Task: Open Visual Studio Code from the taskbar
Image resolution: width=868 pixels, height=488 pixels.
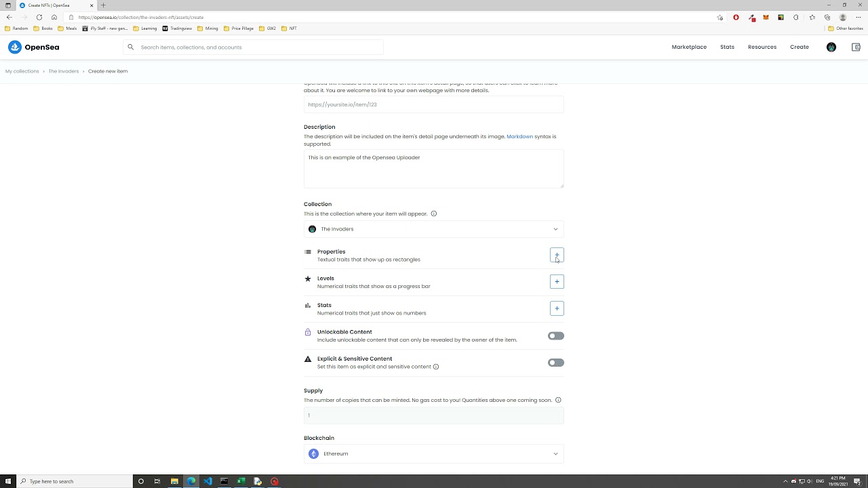Action: pos(208,481)
